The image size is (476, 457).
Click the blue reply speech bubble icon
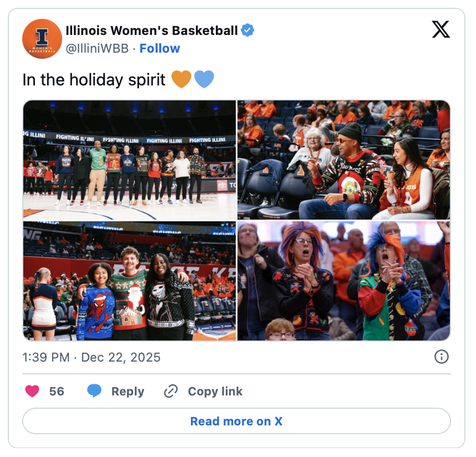click(x=94, y=391)
